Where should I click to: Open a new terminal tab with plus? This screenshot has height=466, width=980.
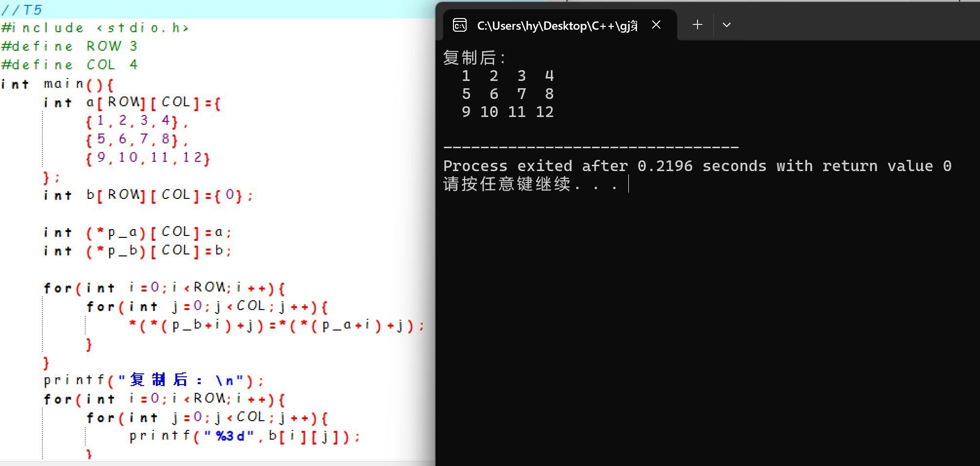[x=697, y=25]
